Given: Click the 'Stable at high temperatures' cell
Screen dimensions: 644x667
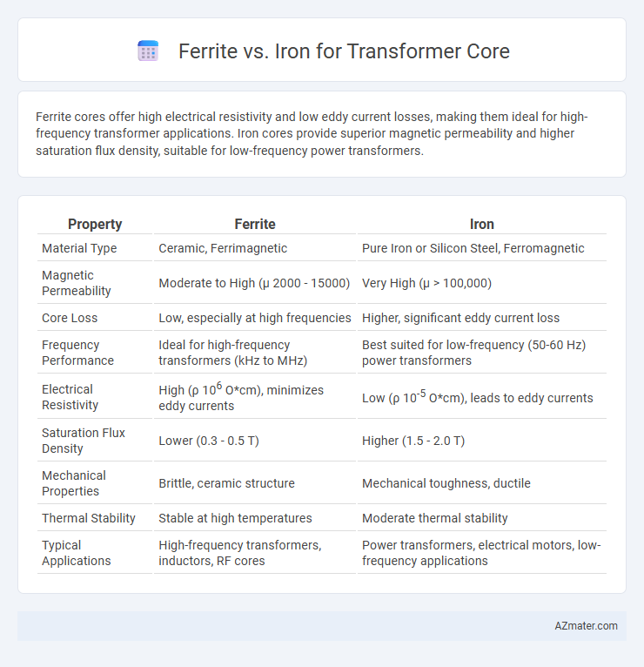Looking at the screenshot, I should pos(255,518).
